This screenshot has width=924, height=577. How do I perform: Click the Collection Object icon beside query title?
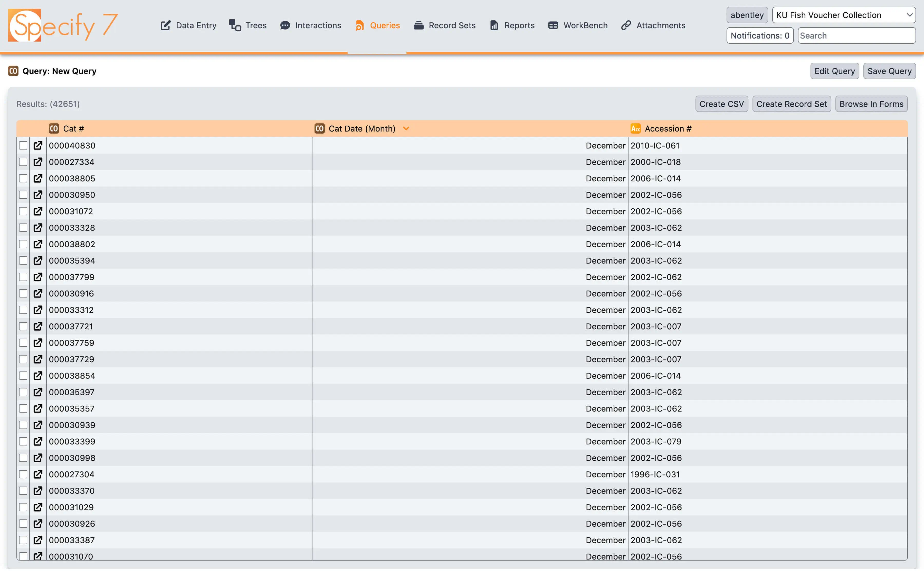[x=13, y=71]
